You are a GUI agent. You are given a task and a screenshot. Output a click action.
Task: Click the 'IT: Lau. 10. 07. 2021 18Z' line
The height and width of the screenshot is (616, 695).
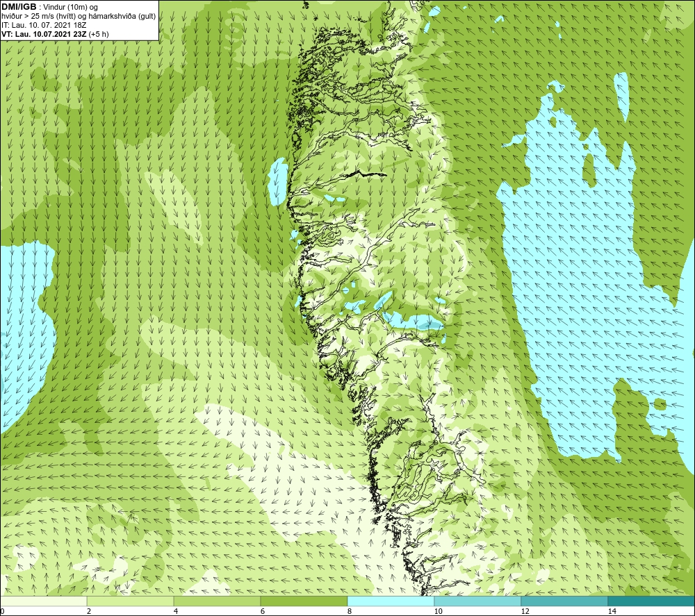coord(44,25)
